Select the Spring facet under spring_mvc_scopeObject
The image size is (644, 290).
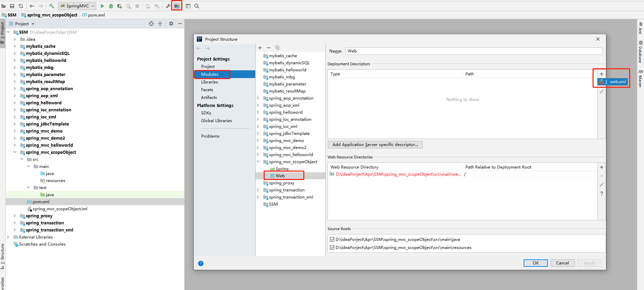pos(282,169)
